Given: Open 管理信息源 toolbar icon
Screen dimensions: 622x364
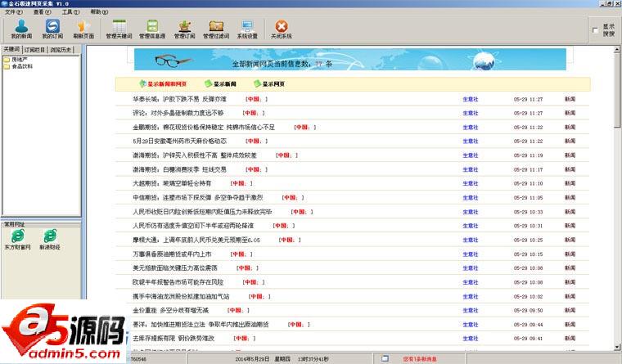Looking at the screenshot, I should point(152,29).
